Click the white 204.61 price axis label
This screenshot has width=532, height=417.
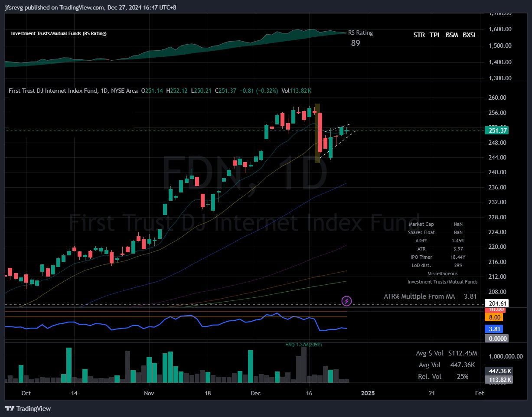[498, 303]
